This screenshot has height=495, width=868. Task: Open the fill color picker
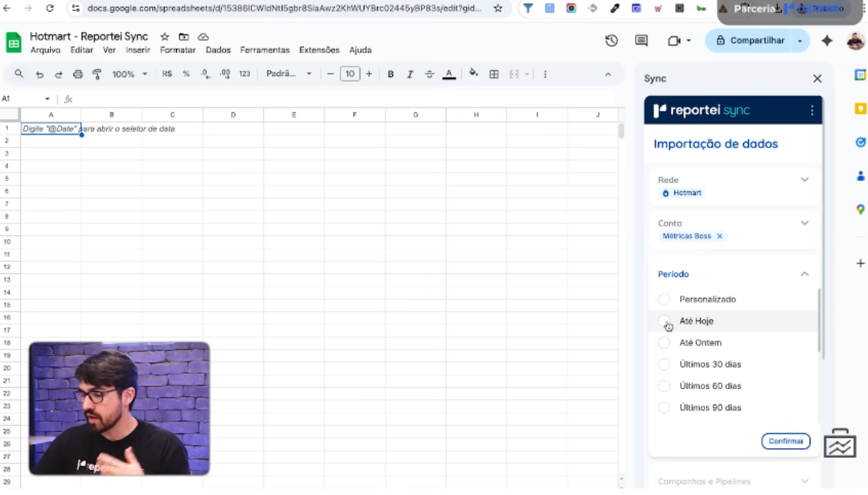[473, 74]
